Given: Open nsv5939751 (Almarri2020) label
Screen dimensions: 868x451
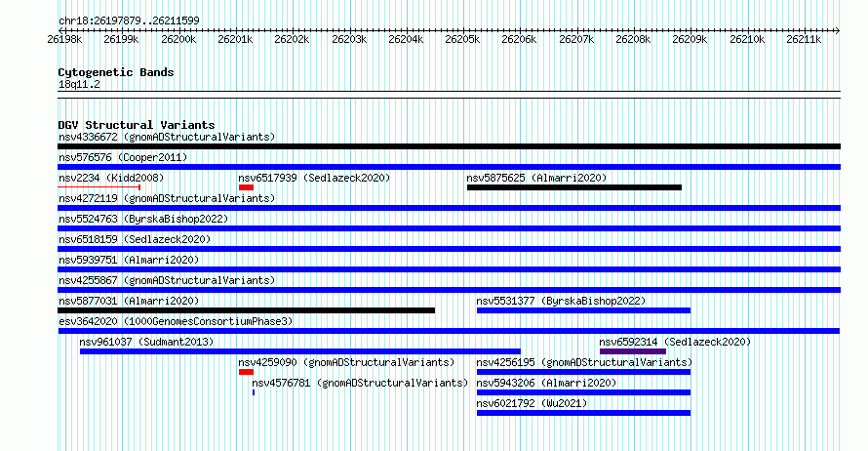Looking at the screenshot, I should (129, 260).
